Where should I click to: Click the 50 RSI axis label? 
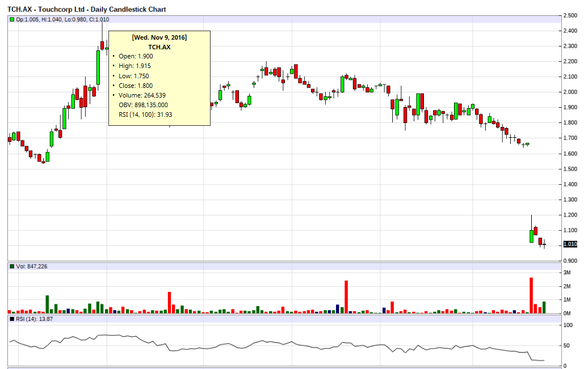click(x=567, y=346)
